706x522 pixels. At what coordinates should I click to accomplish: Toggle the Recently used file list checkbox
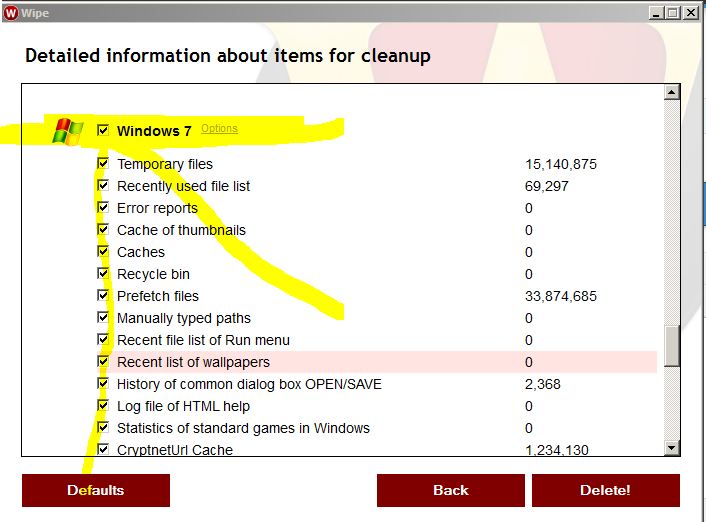click(x=103, y=186)
